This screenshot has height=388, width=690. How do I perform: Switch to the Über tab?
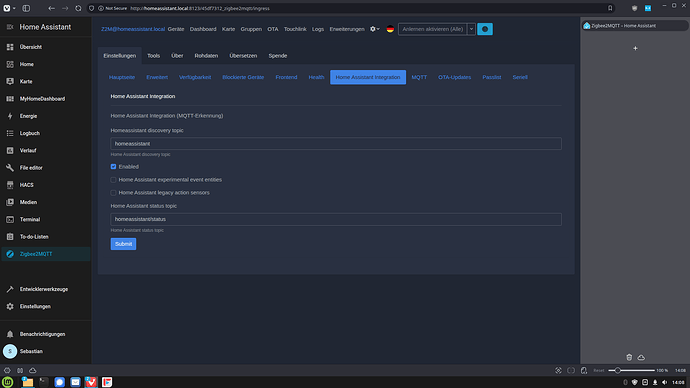coord(177,56)
